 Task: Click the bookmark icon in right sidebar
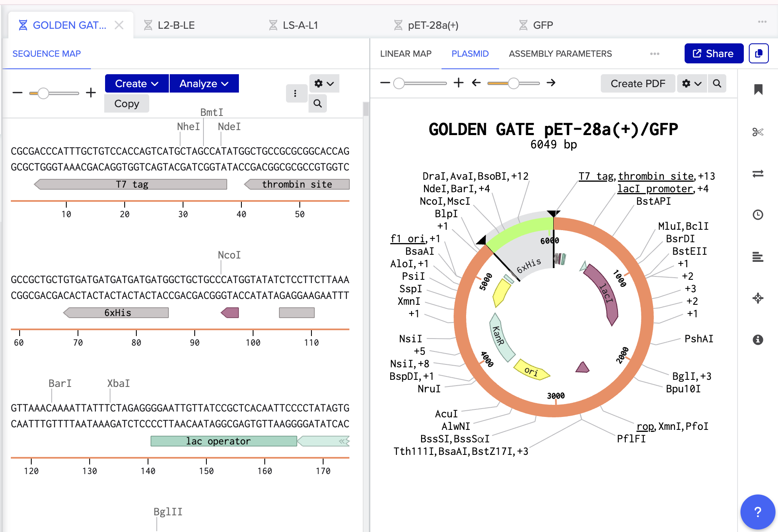pos(758,90)
